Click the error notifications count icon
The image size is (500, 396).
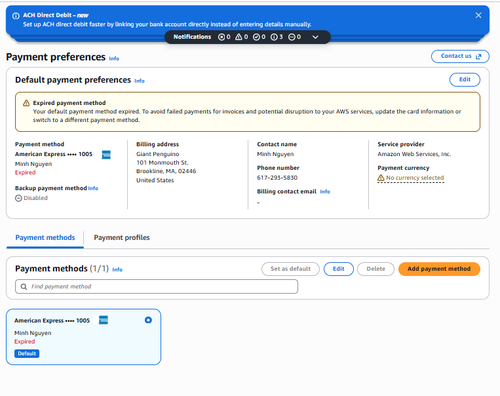point(221,37)
